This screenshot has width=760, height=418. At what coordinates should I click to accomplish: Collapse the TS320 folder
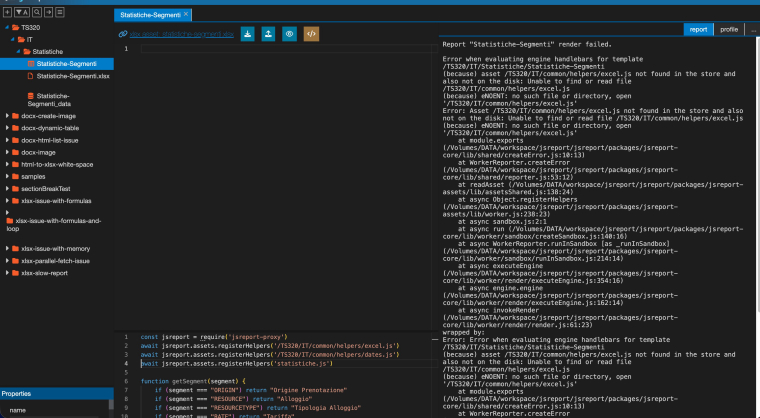point(7,28)
